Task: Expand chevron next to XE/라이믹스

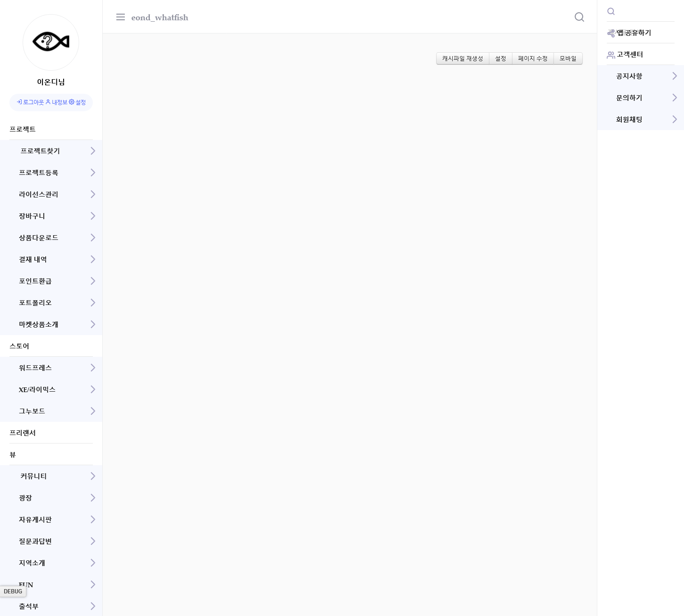Action: pyautogui.click(x=93, y=389)
